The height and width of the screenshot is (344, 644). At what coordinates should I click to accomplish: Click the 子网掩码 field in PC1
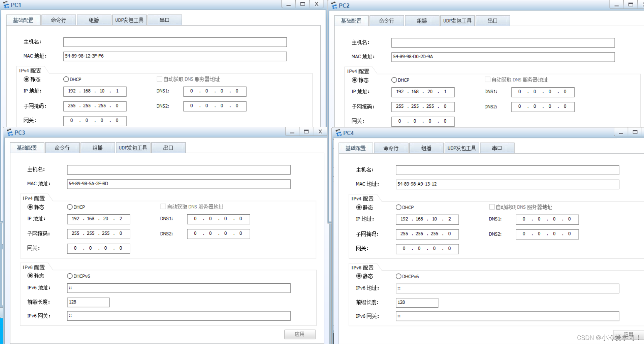(x=95, y=106)
